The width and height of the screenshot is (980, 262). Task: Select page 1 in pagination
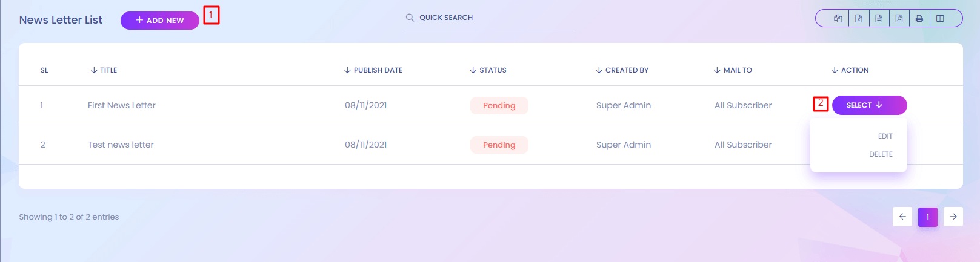928,217
